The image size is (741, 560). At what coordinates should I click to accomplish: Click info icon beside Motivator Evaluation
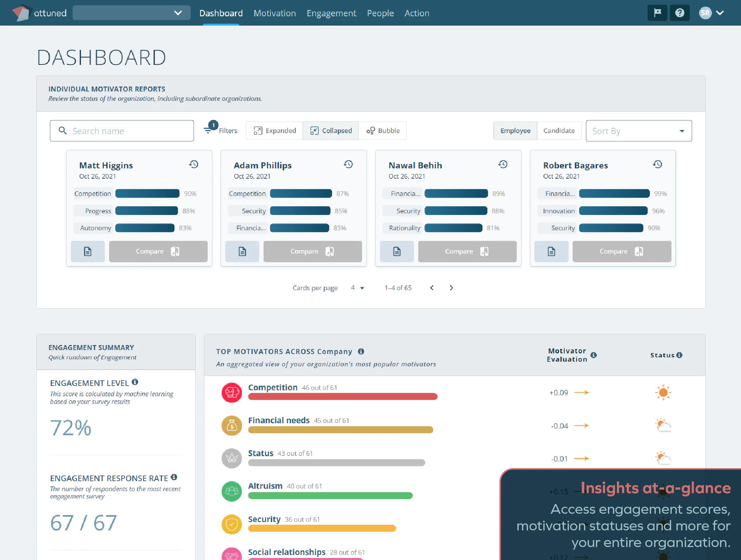[x=594, y=355]
